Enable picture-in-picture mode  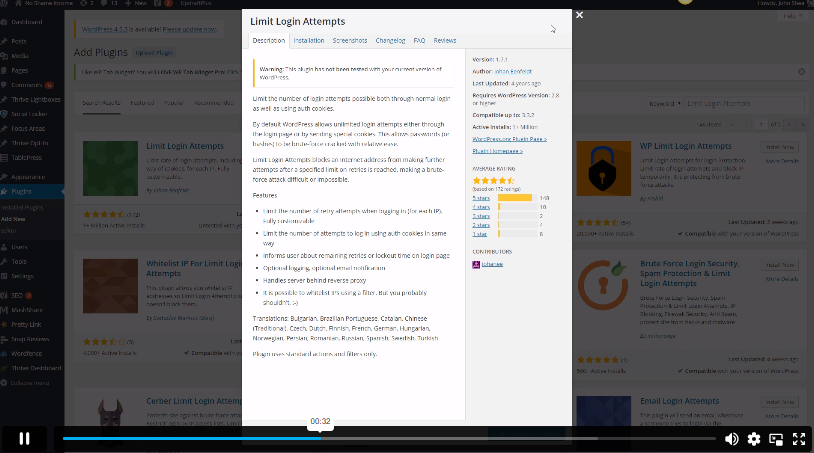[776, 439]
